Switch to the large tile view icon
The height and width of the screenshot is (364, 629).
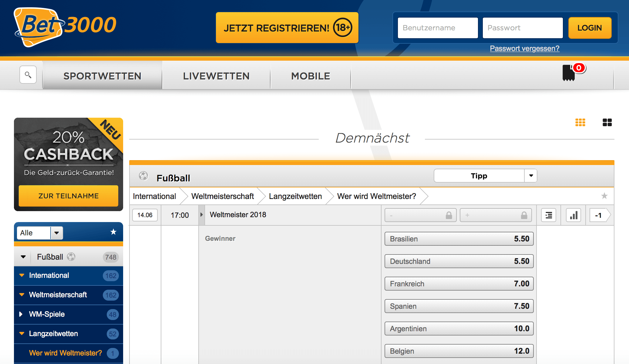point(607,122)
